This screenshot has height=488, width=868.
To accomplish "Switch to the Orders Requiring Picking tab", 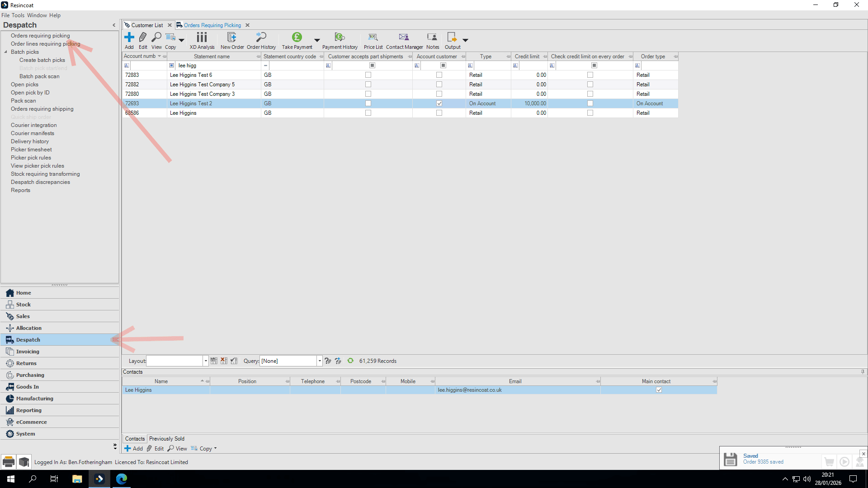I will click(x=212, y=25).
